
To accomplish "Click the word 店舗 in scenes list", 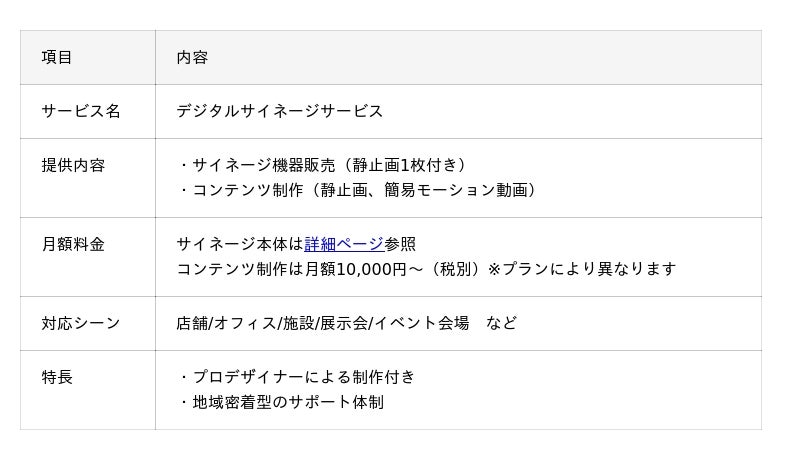I will (x=191, y=323).
